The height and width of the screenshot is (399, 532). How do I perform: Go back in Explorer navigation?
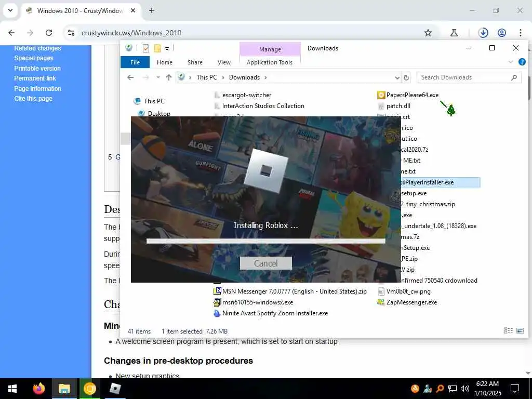pos(130,77)
